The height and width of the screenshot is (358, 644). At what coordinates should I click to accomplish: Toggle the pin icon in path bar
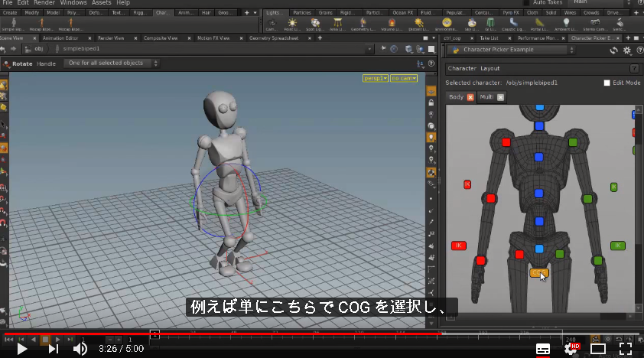(384, 49)
